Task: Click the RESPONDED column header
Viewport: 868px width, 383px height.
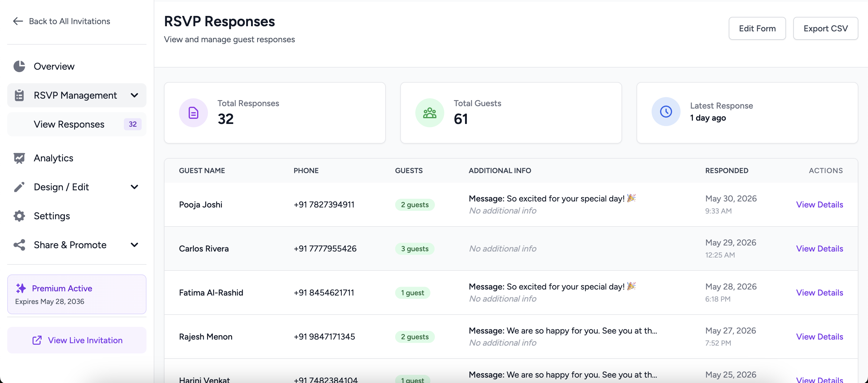Action: click(726, 171)
